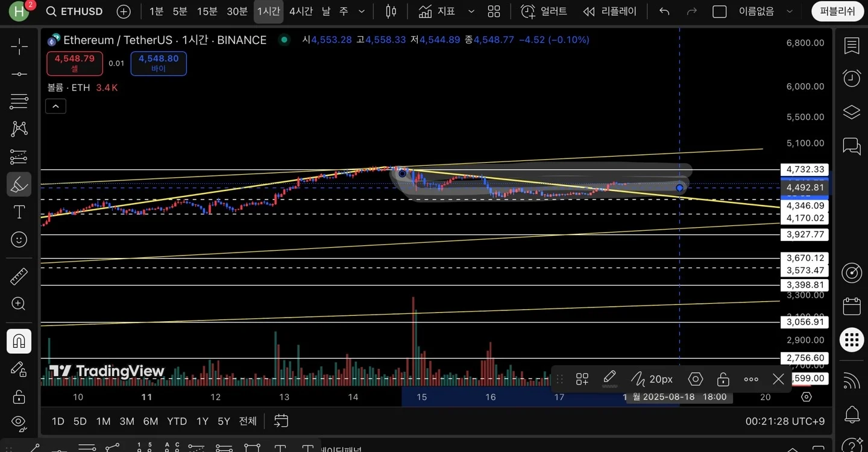Select the zoom in tool
Screen dimensions: 868x452
coord(19,304)
